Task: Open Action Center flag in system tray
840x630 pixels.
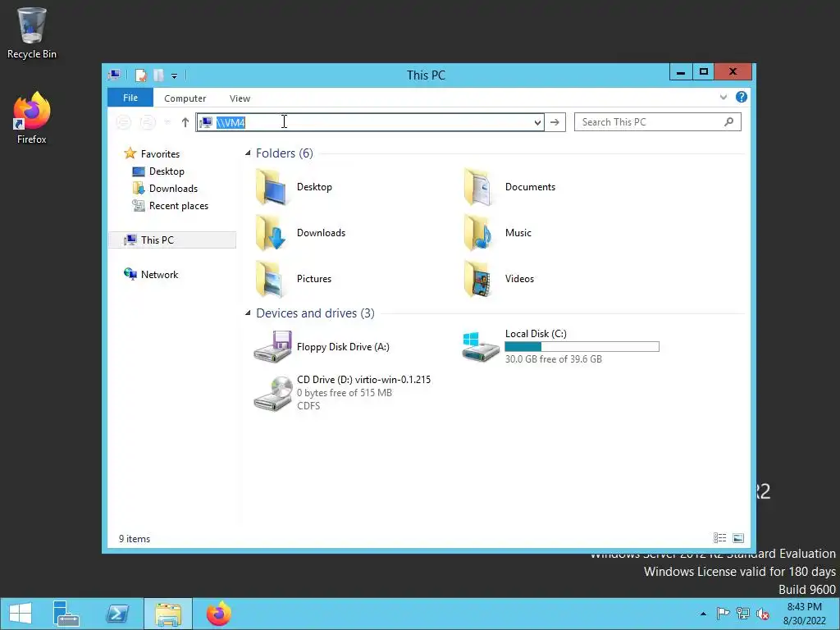Action: (723, 614)
